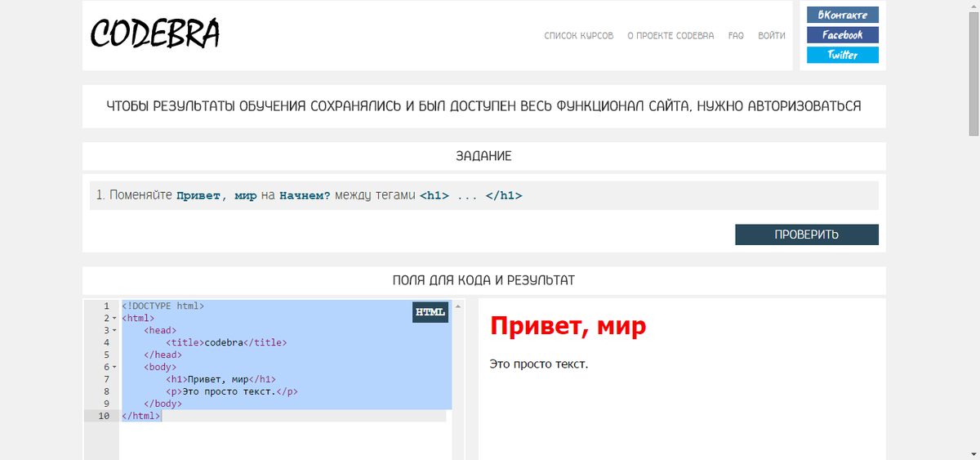This screenshot has width=980, height=460.
Task: Click the page scrollbar up arrow
Action: pyautogui.click(x=973, y=6)
